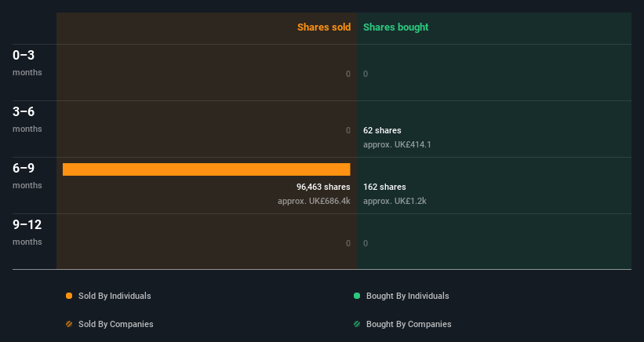Click the orange 6–9 months sold bar
Screen dimensions: 644x342
[x=206, y=169]
